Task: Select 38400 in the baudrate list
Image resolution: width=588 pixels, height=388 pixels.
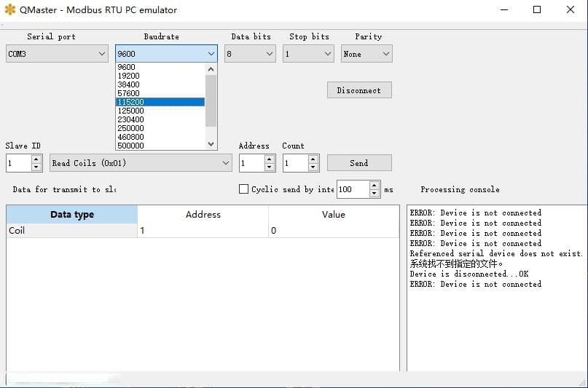Action: [x=160, y=84]
